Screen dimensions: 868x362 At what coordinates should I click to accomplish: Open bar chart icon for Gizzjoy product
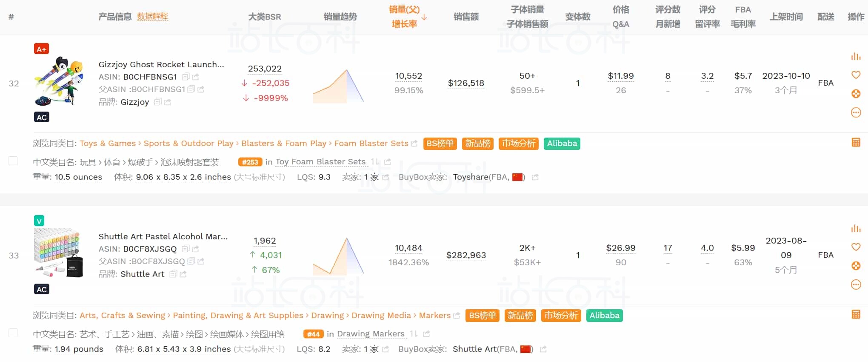click(x=856, y=56)
